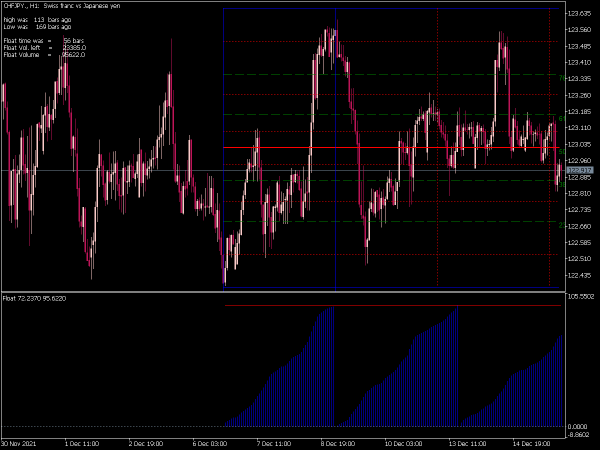Select the 'Float time was = 56 bars' text

44,41
